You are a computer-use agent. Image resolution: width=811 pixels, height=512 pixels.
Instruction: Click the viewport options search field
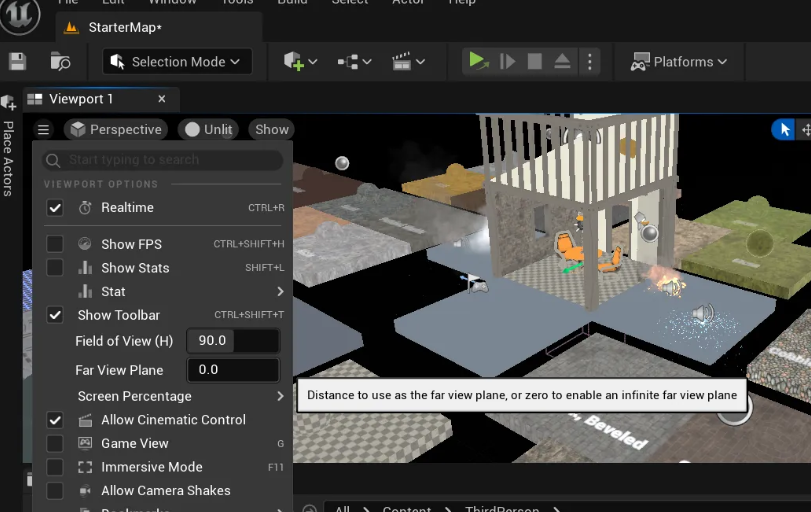(x=162, y=160)
